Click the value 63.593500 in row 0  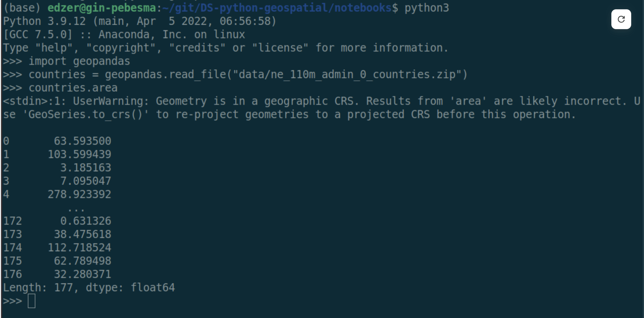[x=82, y=141]
